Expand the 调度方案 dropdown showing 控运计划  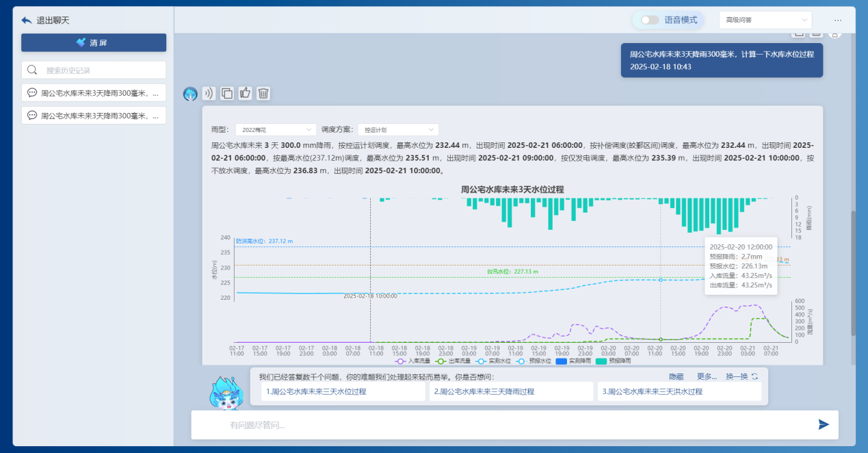(x=398, y=129)
